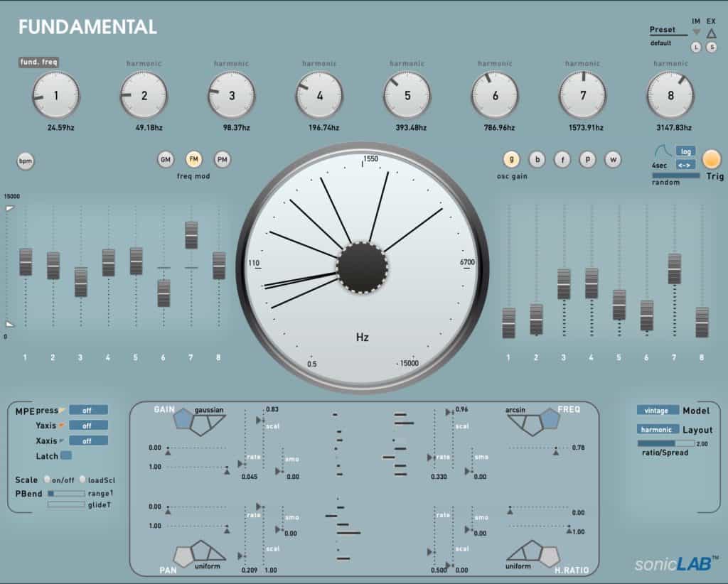Open the uniform selector in PAN section
728x584 pixels.
pos(208,566)
